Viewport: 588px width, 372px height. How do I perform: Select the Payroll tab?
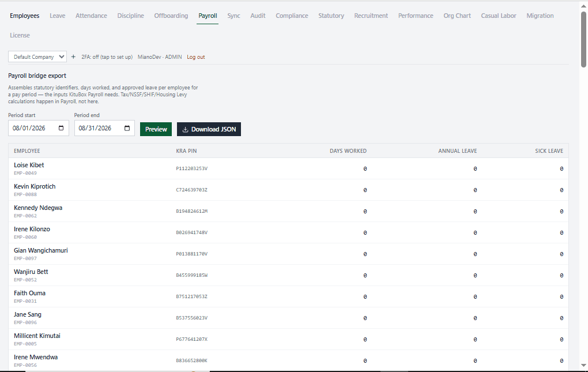coord(208,16)
